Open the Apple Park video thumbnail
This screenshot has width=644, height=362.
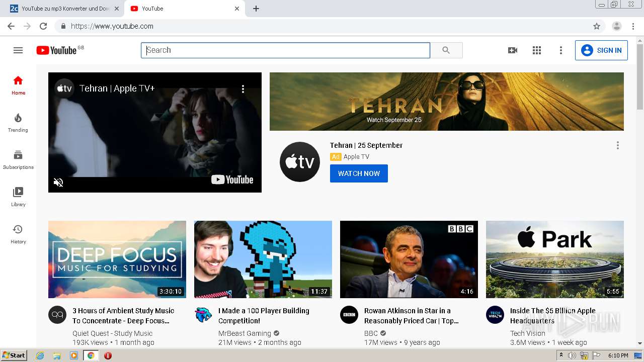(x=555, y=259)
